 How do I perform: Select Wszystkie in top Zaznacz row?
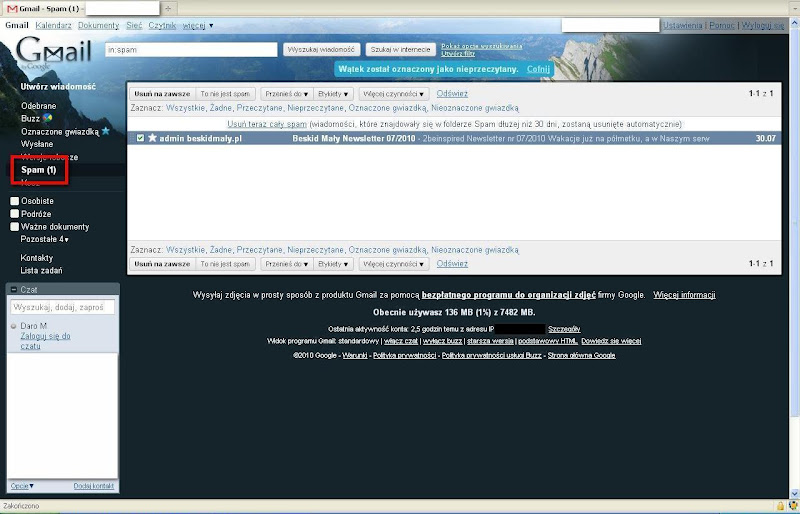point(186,108)
